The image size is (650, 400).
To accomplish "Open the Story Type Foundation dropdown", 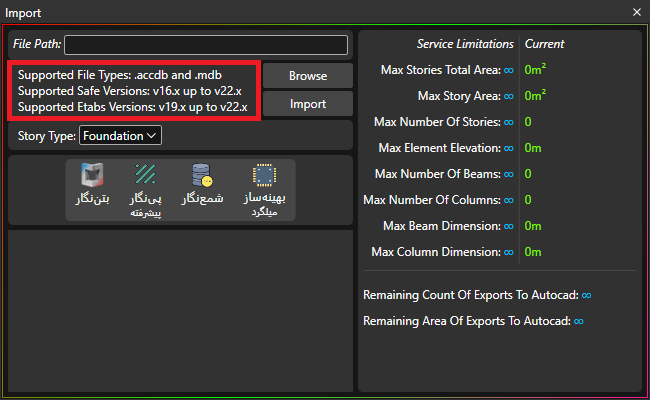I will click(x=120, y=136).
